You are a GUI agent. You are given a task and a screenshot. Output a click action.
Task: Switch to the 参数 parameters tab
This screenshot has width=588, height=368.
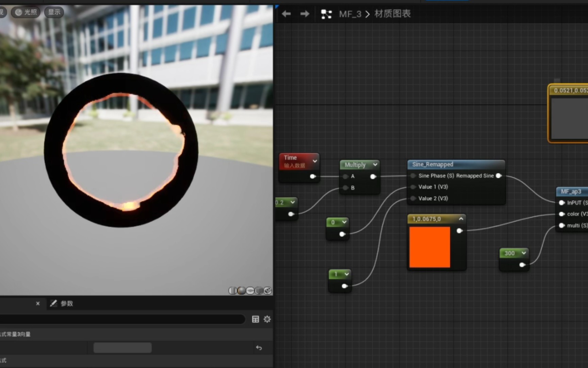pyautogui.click(x=62, y=303)
